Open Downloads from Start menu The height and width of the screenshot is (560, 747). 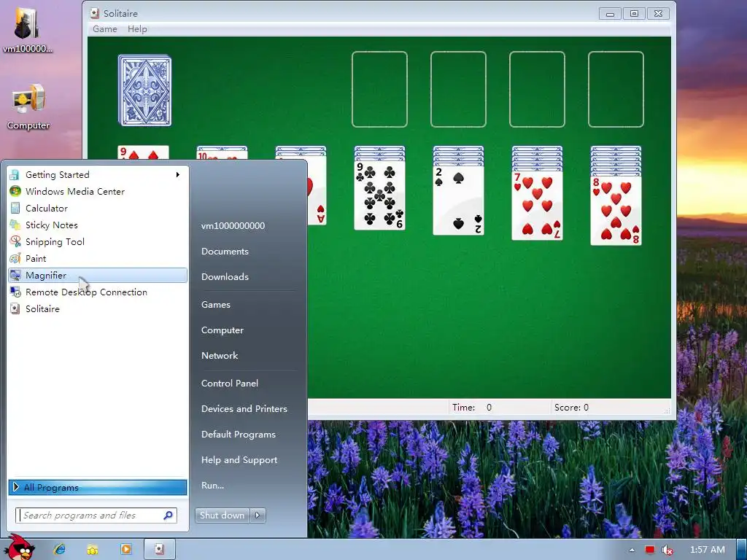(x=225, y=276)
